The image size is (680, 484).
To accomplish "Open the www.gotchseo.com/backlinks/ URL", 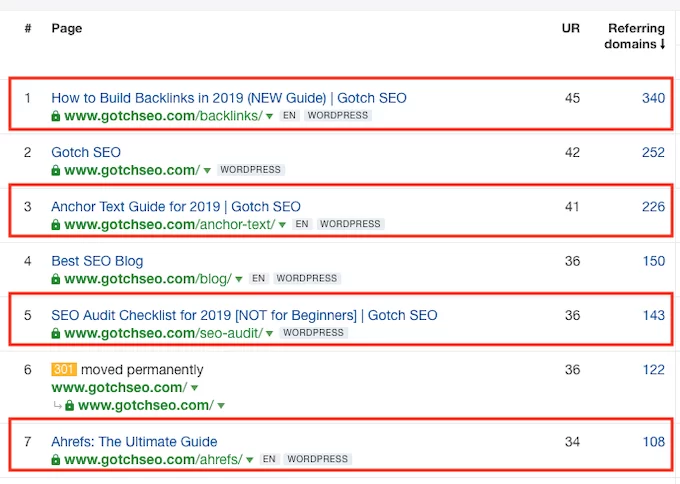I will (163, 116).
